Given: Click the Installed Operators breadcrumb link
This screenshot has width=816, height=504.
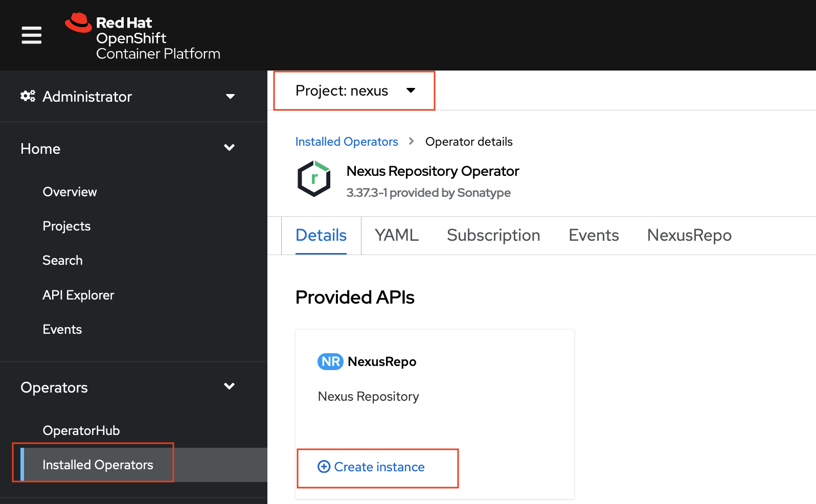Looking at the screenshot, I should pos(347,142).
